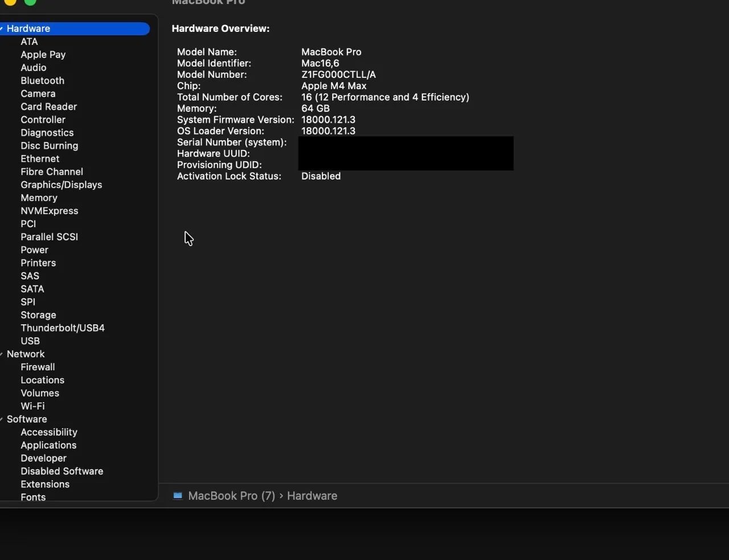729x560 pixels.
Task: Open the Audio section
Action: click(x=34, y=68)
